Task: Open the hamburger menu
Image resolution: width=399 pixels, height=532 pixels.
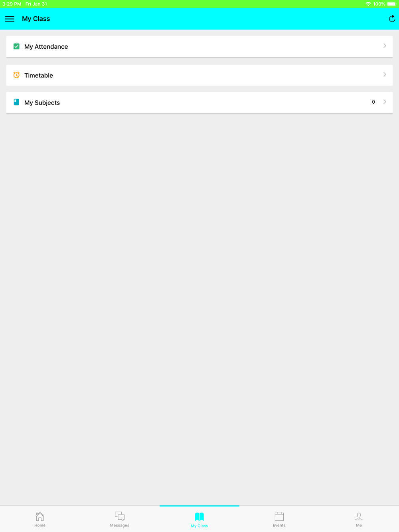Action: (10, 19)
